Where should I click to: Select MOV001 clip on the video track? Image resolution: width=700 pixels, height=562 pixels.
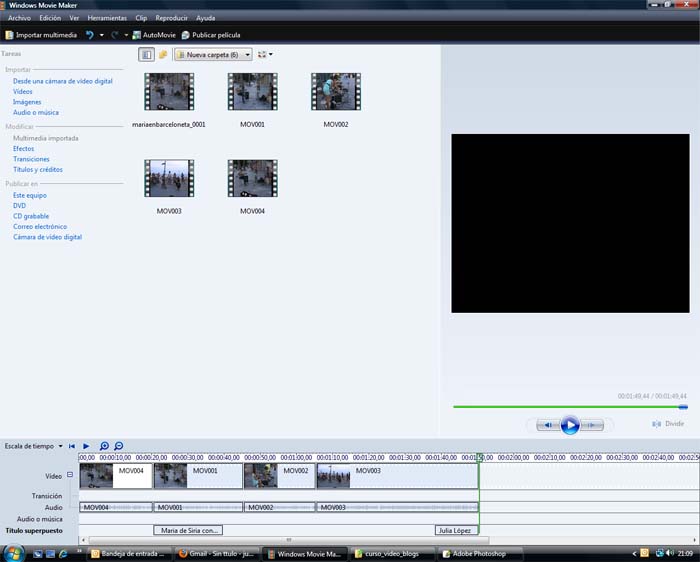[x=198, y=476]
